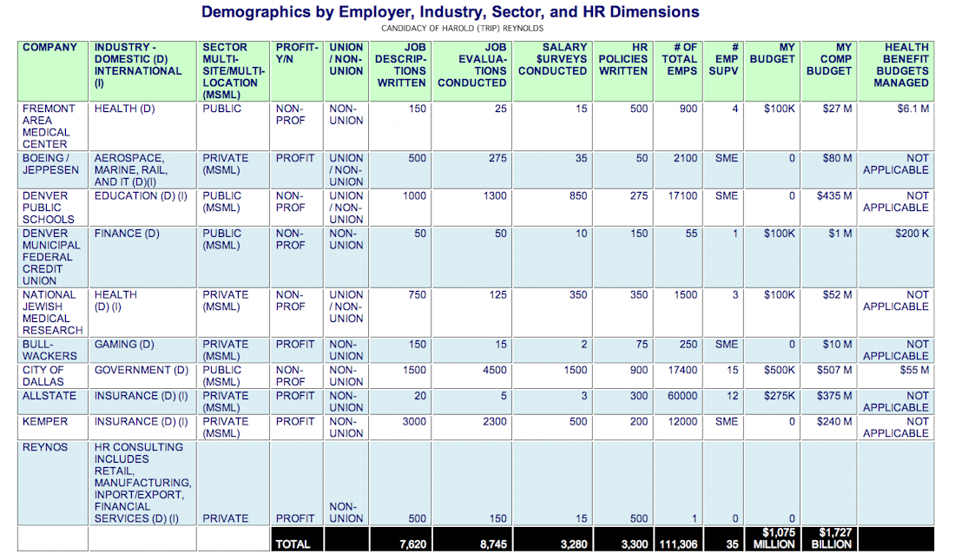Select the 850 salary surveys value

click(x=578, y=196)
